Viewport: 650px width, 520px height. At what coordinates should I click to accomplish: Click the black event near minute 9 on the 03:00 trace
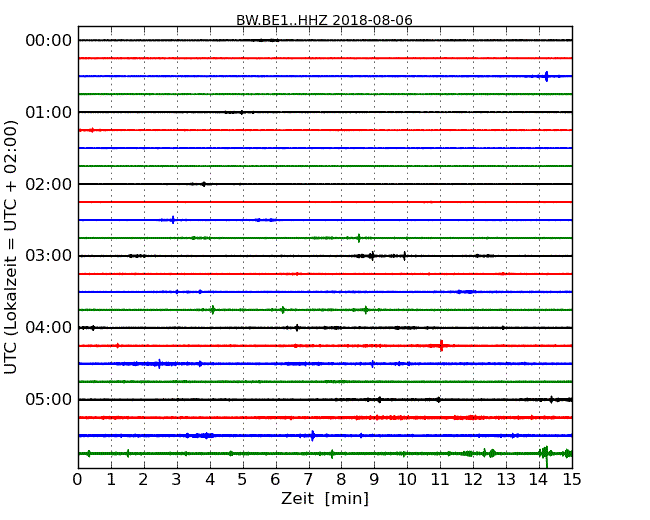point(372,256)
